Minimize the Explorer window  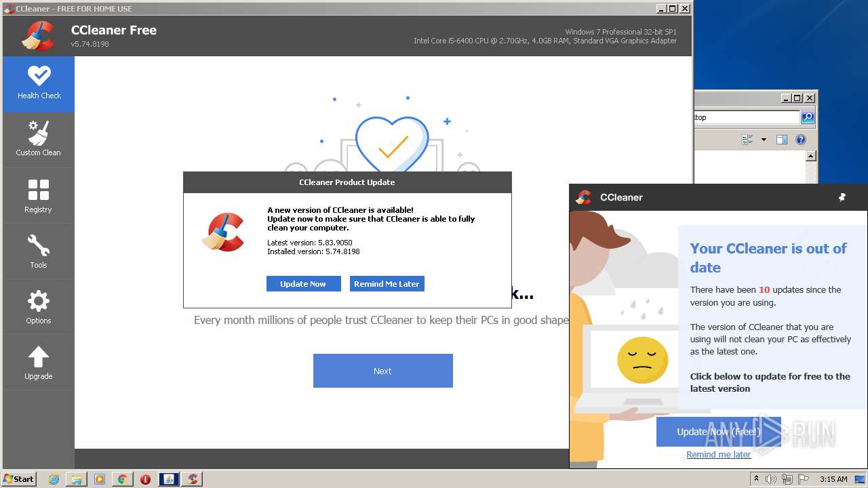pos(786,98)
